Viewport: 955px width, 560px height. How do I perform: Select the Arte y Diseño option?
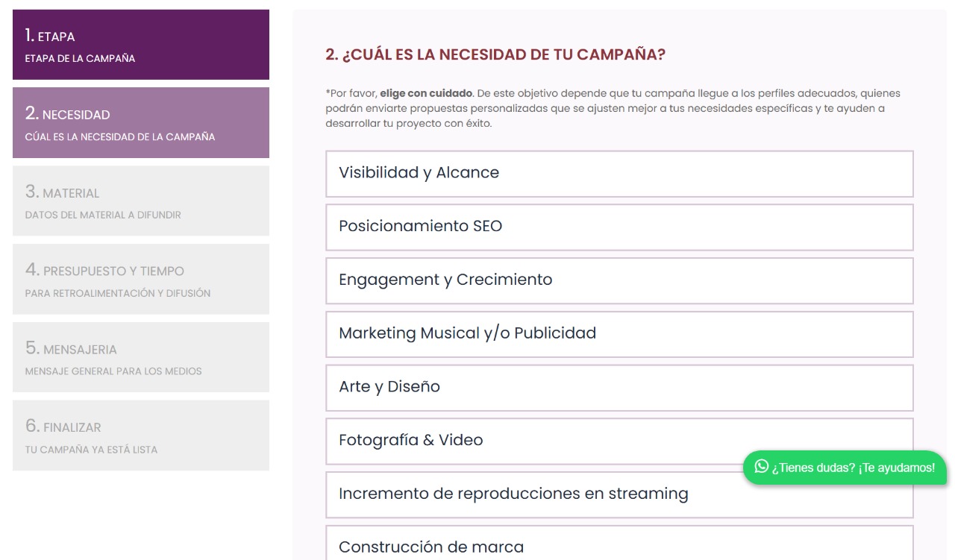coord(619,388)
